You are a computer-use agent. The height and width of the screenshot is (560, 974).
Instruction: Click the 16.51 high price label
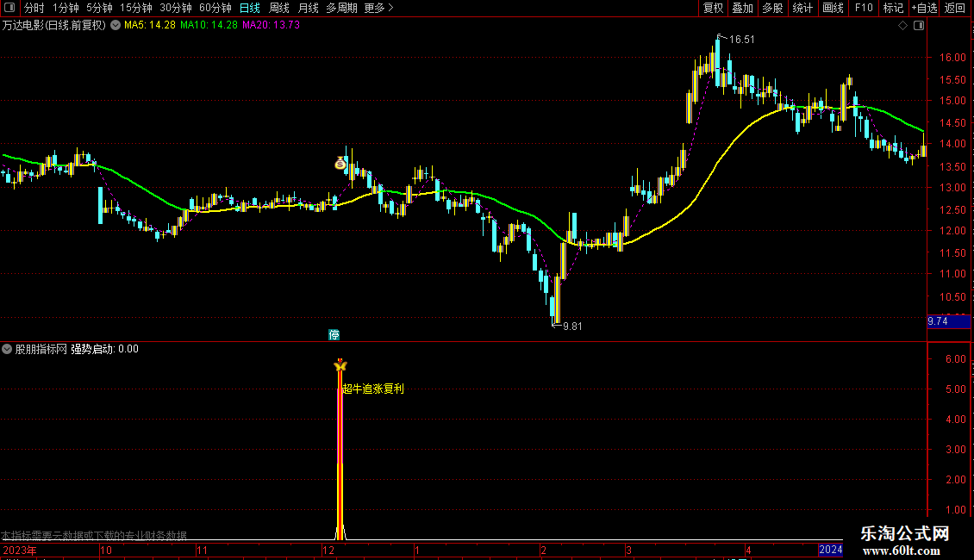[x=741, y=39]
